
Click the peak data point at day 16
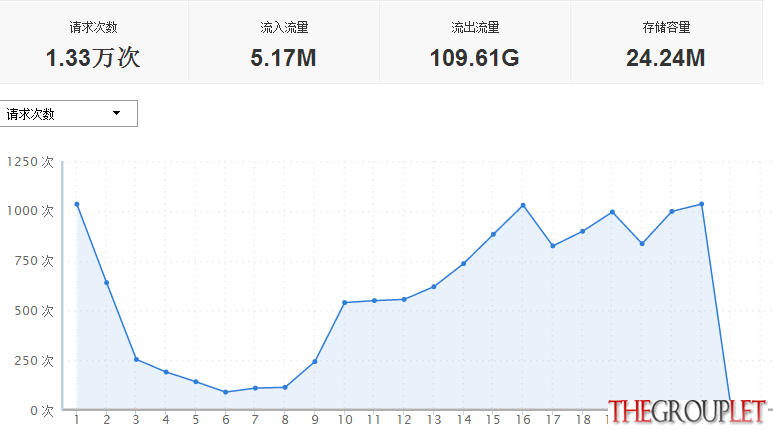point(523,205)
